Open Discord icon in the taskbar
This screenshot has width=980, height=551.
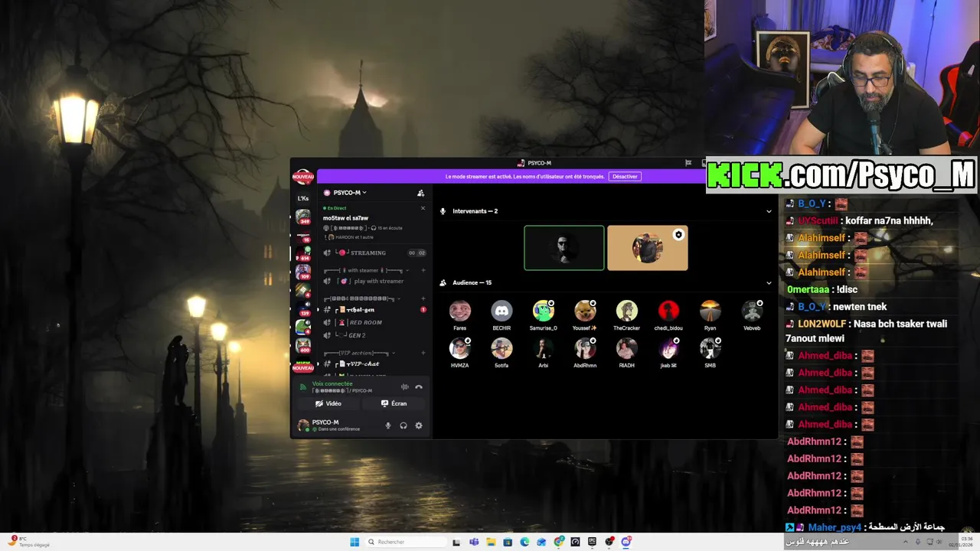626,542
